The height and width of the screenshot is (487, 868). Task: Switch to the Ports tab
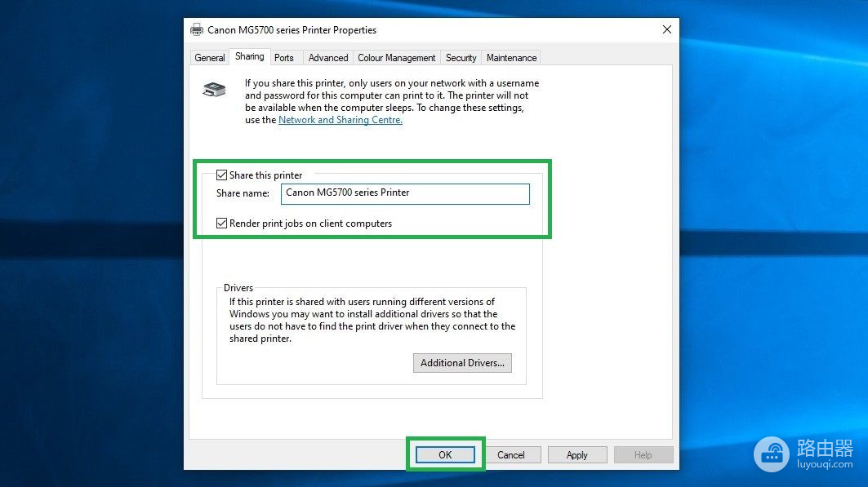284,57
